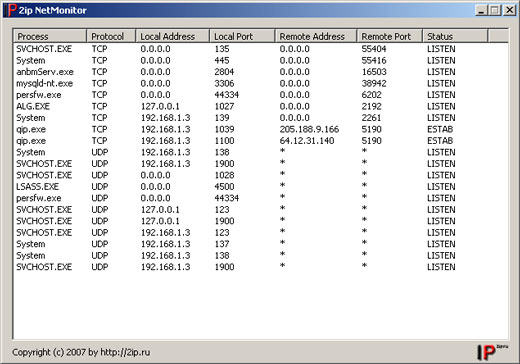The height and width of the screenshot is (364, 520).
Task: Click remote port 2261 cell
Action: click(371, 118)
